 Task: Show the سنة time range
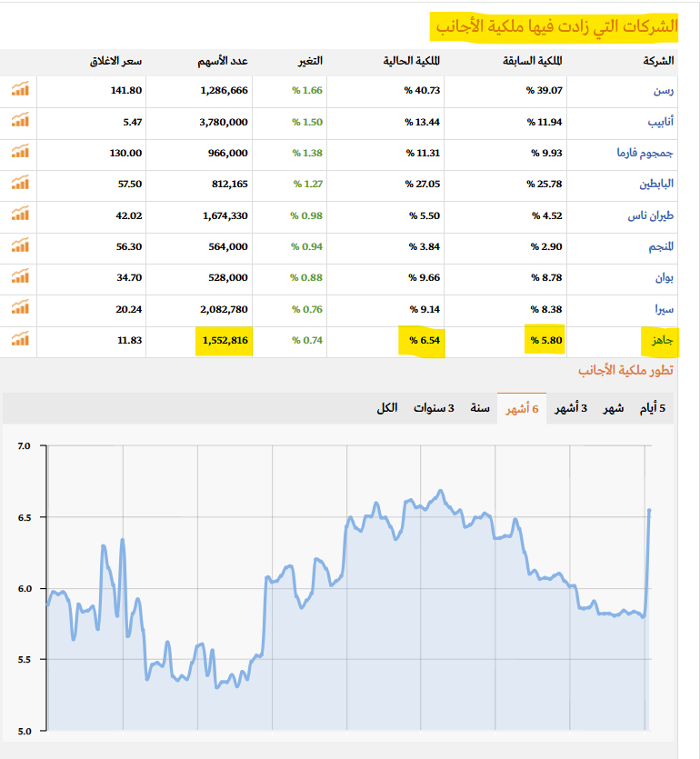480,408
